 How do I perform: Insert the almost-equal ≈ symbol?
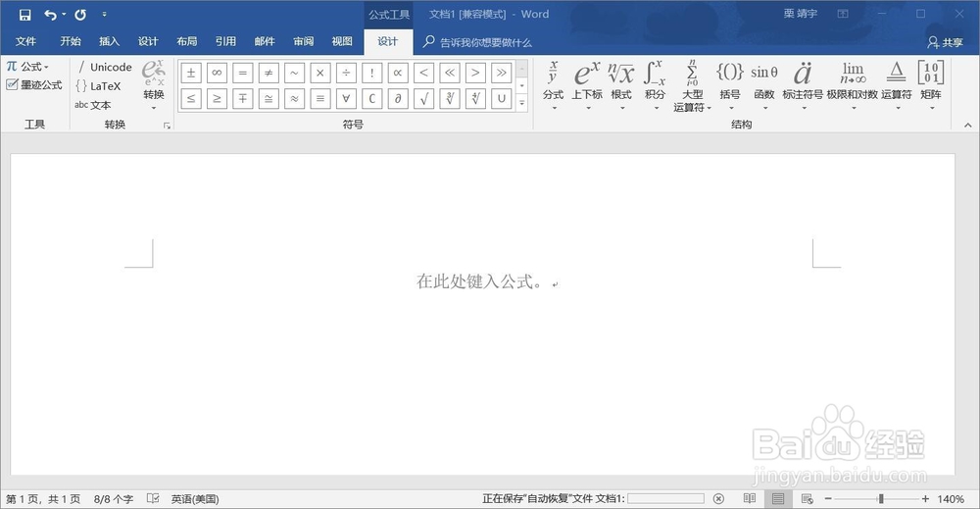click(x=294, y=99)
